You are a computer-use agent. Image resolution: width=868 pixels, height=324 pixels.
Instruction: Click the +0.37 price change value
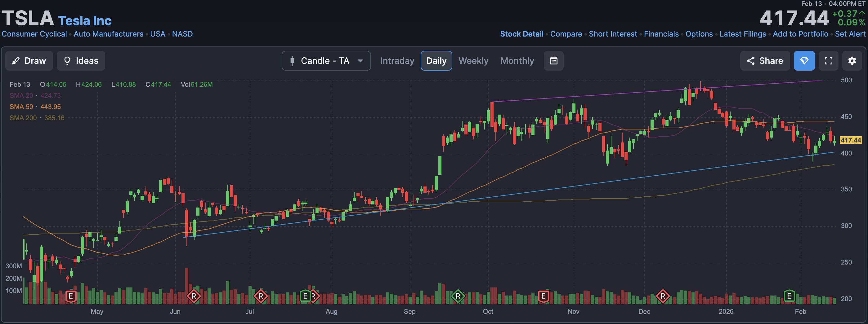point(845,14)
